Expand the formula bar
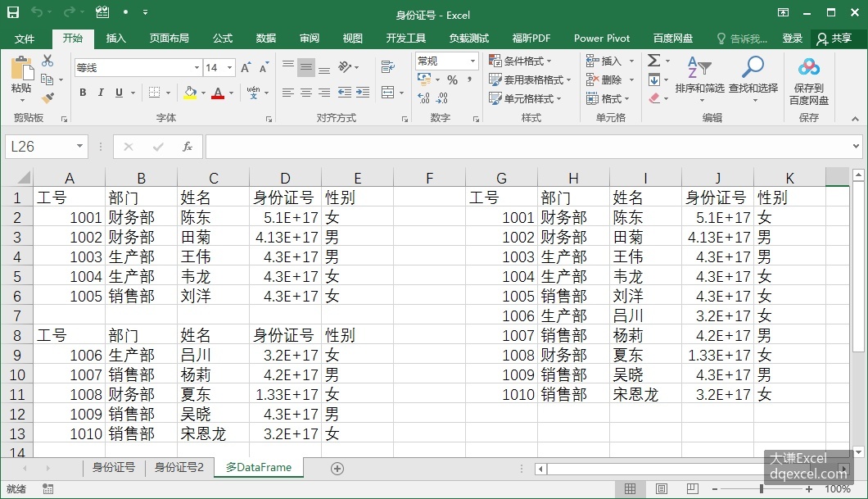The width and height of the screenshot is (868, 499). pos(856,146)
